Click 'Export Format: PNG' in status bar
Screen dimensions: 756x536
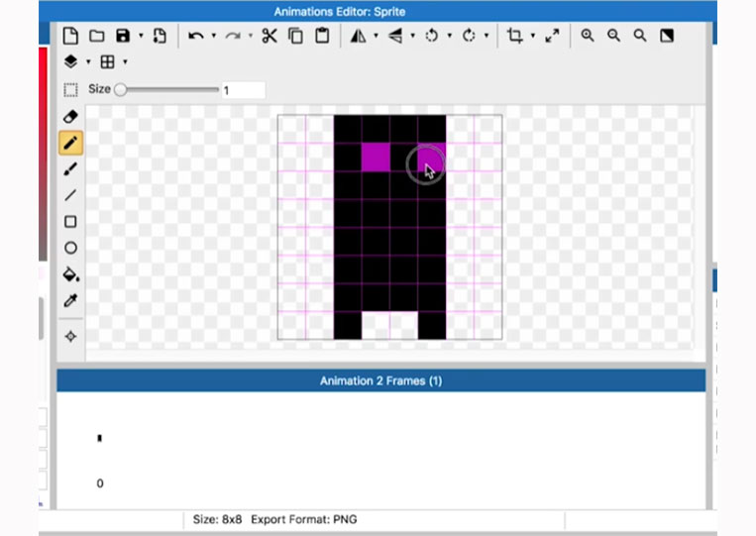[x=304, y=519]
